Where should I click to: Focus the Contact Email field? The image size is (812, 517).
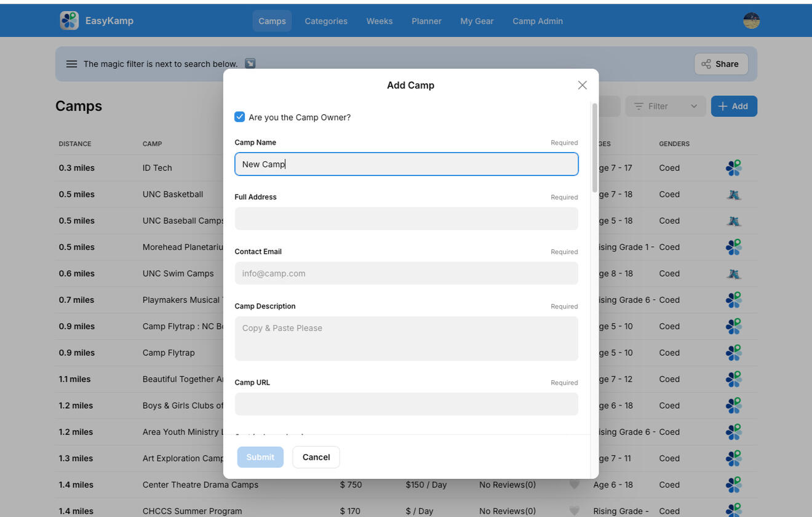tap(406, 273)
